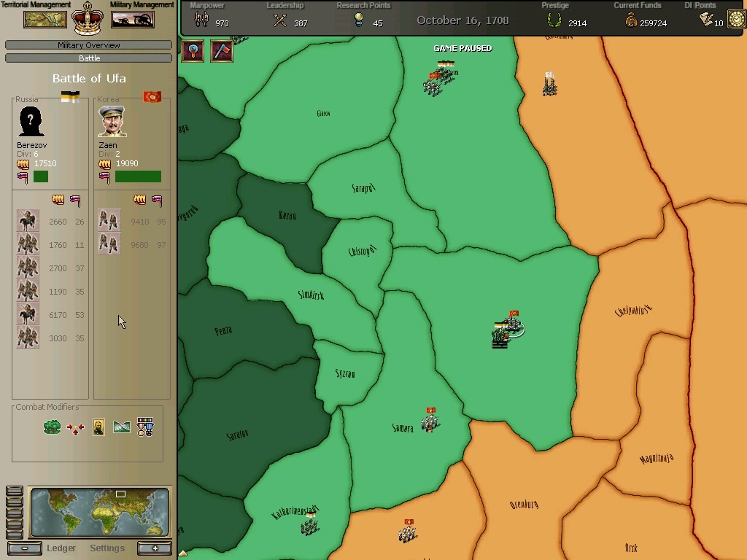Select the Korean unit with strength 9680
Screen dimensions: 747x560
tap(109, 244)
